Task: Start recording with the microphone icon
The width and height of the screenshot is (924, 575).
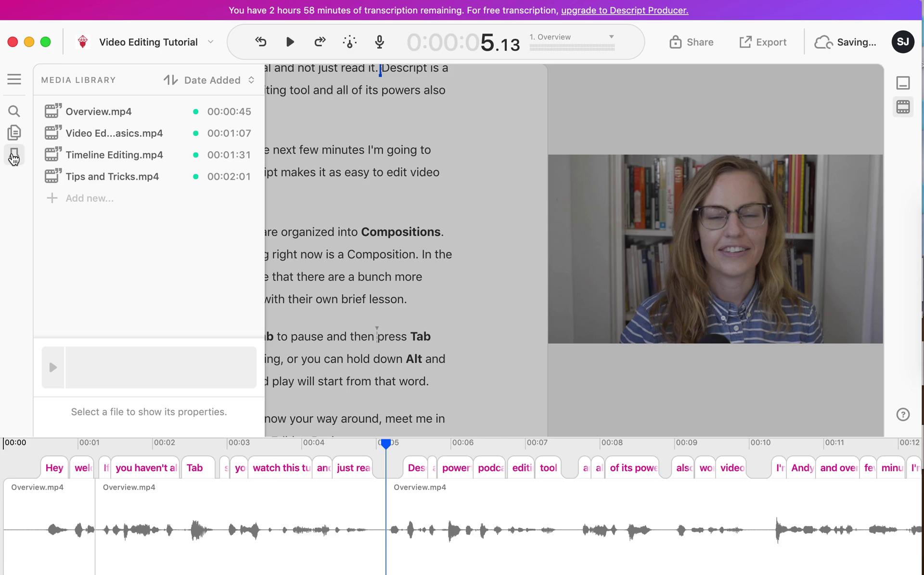Action: click(x=380, y=42)
